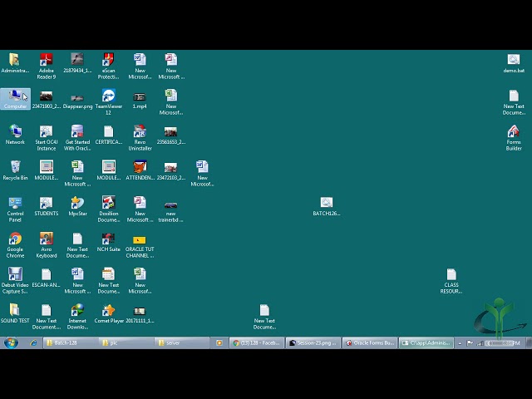Screen dimensions: 532x399
Task: Select the ATTENDEN... file icon
Action: (140, 170)
